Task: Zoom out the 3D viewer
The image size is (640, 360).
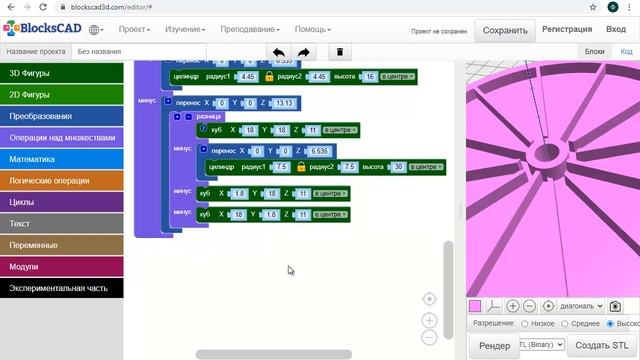Action: tap(529, 306)
